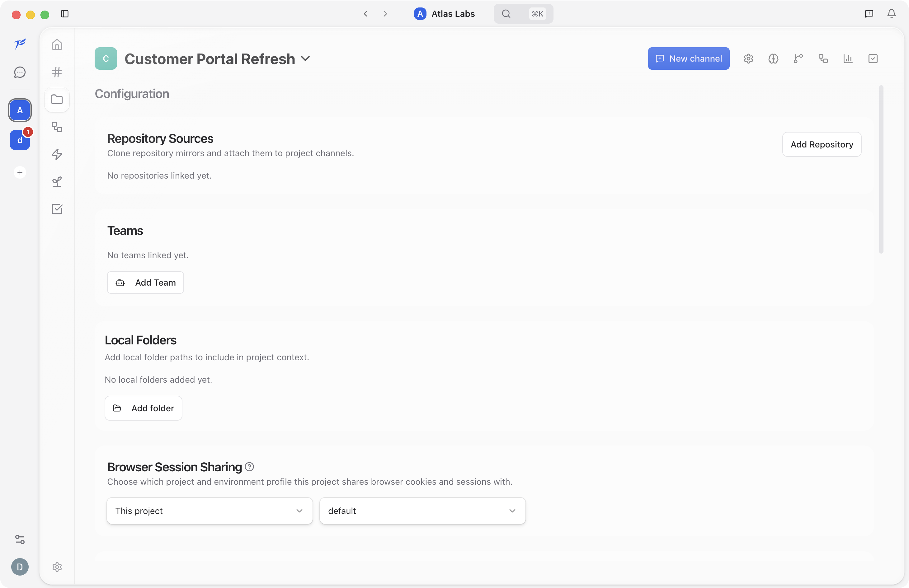Open the chat bubble icon
The image size is (909, 588).
coord(20,72)
